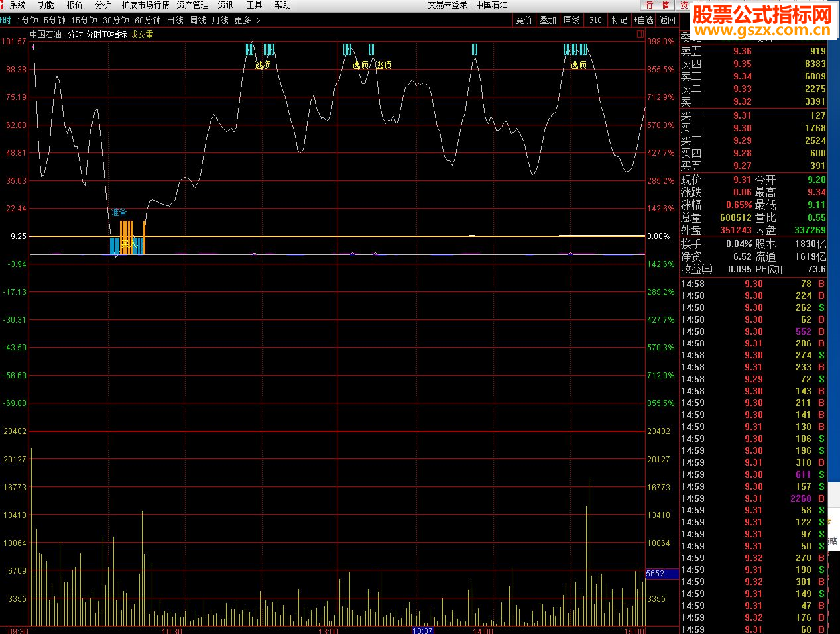Open the 分析 menu
This screenshot has width=840, height=634.
coord(103,5)
